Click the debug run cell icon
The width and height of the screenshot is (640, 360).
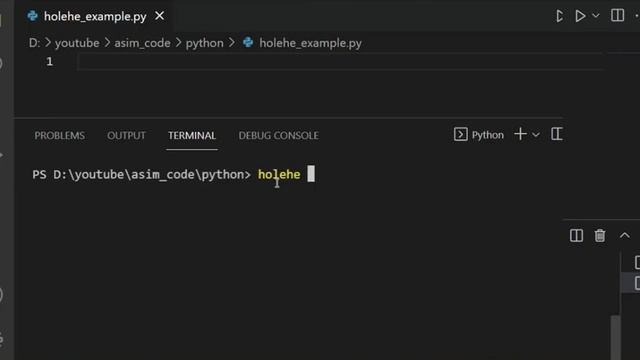[560, 16]
